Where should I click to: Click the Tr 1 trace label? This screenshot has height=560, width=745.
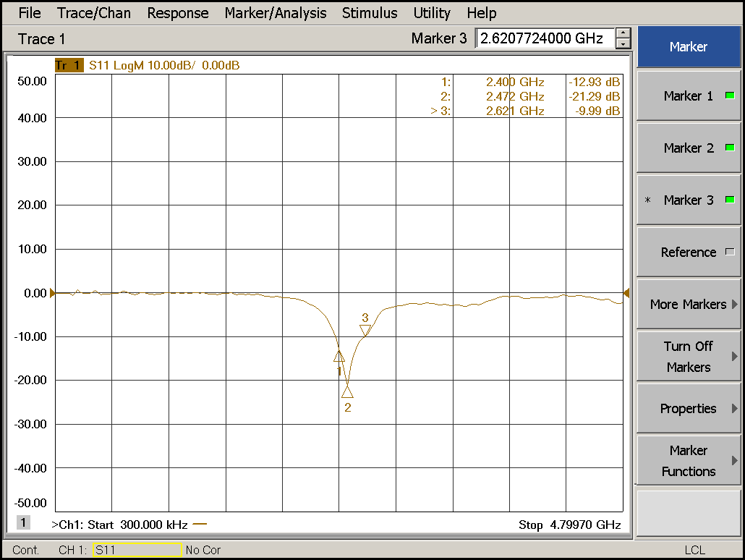pyautogui.click(x=69, y=65)
